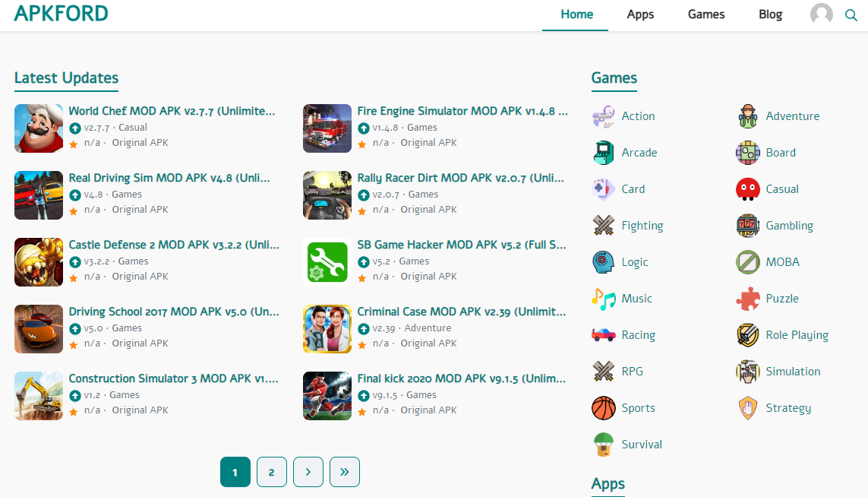868x497 pixels.
Task: Open the Role Playing category link
Action: [797, 335]
